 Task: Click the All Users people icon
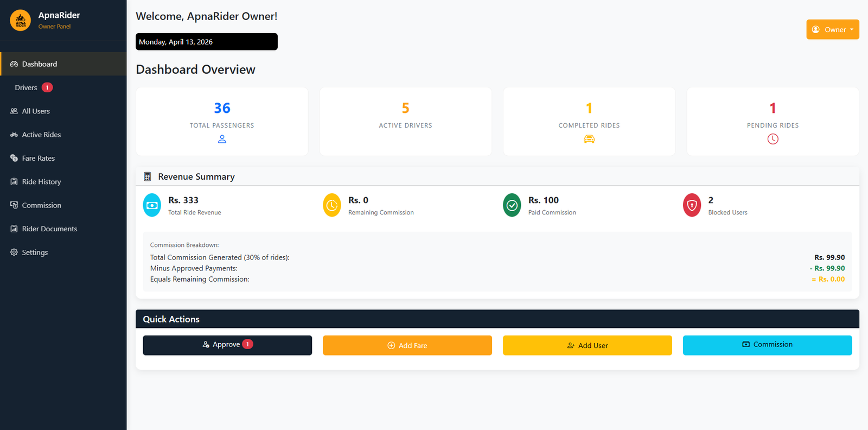point(14,111)
